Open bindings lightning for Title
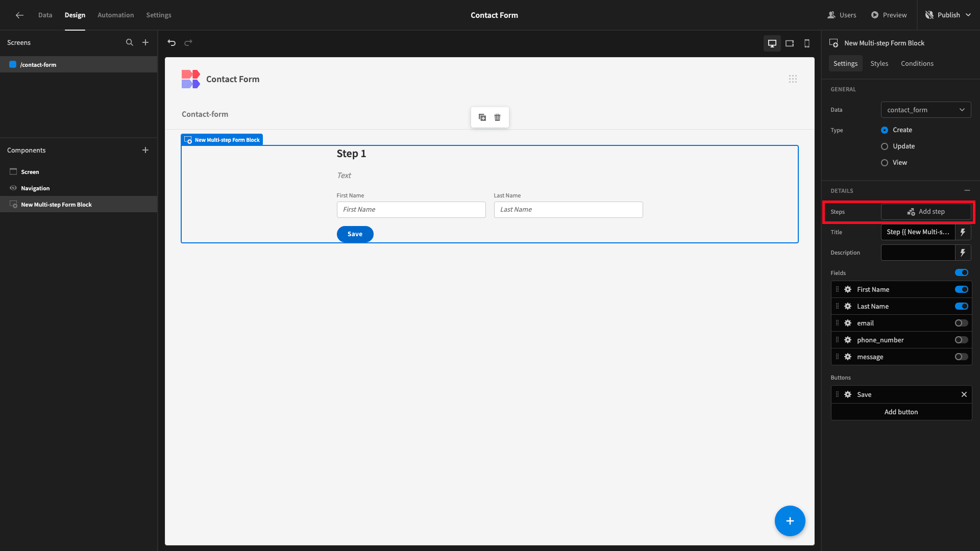 tap(963, 232)
